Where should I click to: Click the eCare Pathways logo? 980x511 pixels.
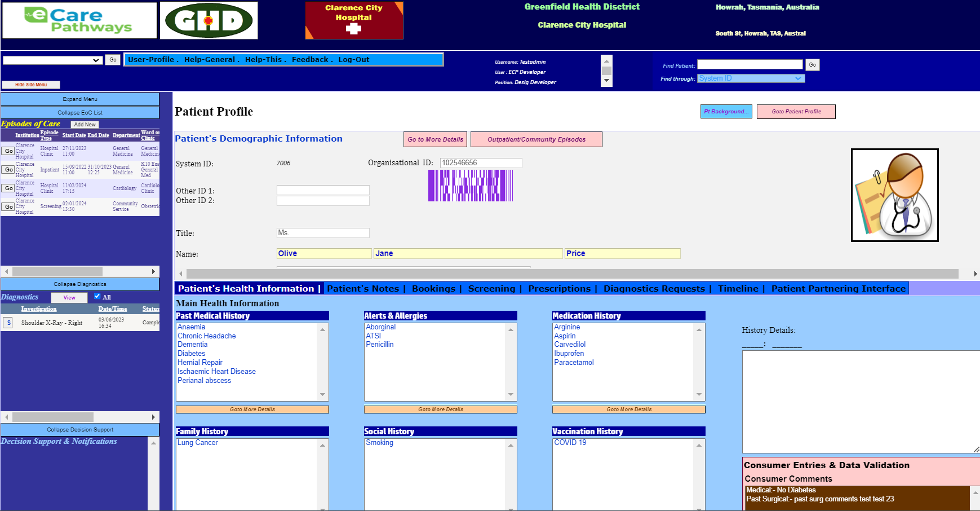[x=79, y=20]
